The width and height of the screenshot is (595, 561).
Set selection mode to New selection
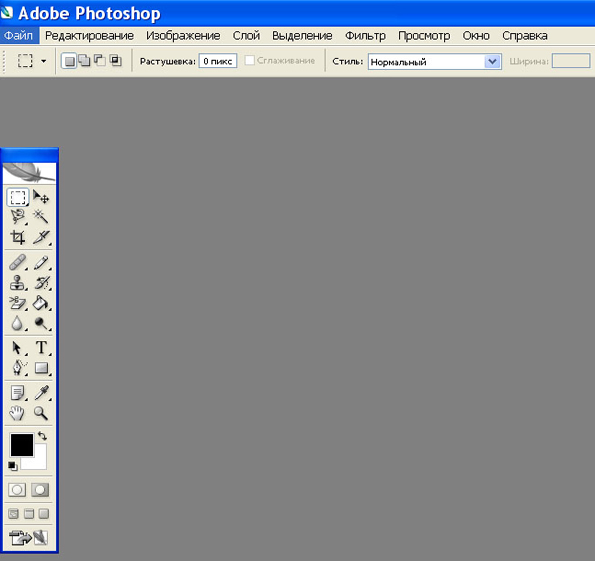(69, 61)
